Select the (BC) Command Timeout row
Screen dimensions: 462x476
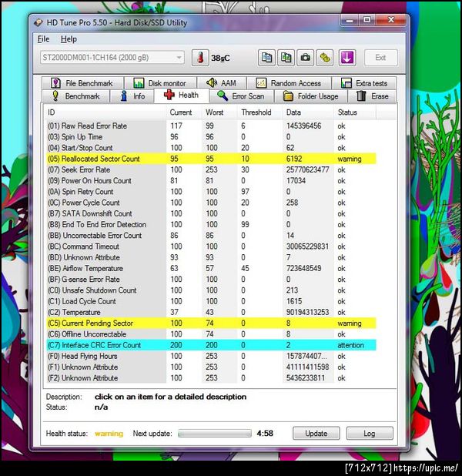211,246
